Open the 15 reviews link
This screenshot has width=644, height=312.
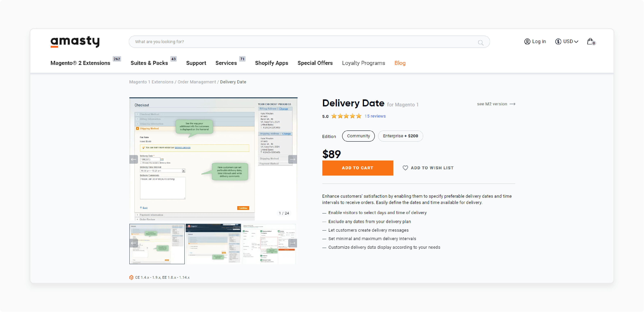pyautogui.click(x=375, y=116)
